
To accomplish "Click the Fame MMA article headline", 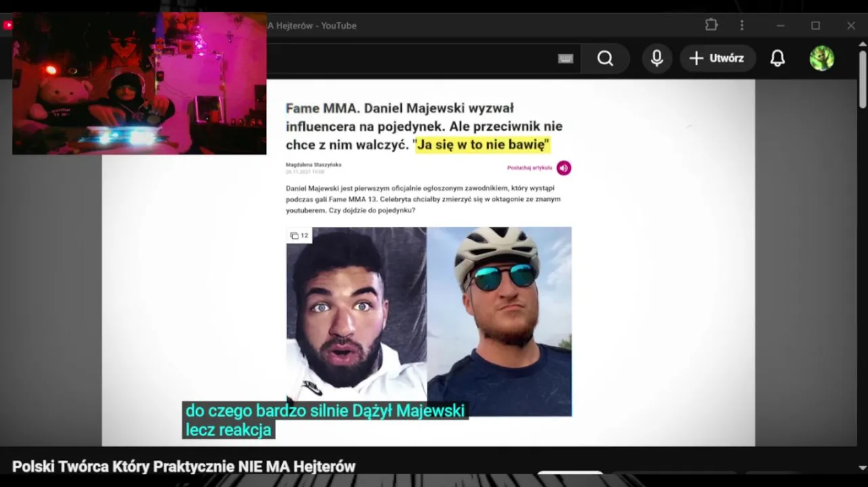I will (424, 126).
